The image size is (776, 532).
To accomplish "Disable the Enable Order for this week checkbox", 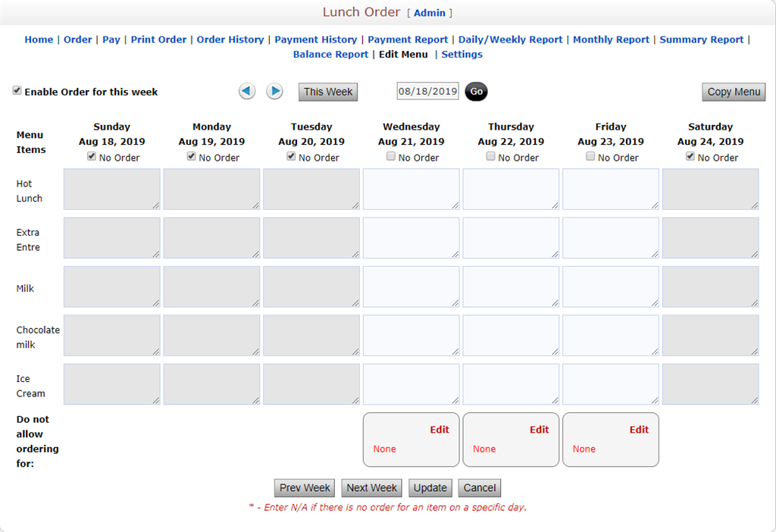I will (x=16, y=90).
